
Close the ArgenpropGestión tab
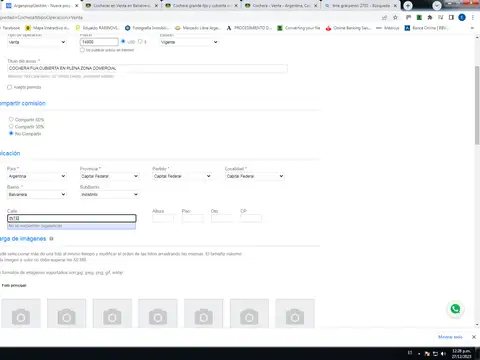[x=76, y=6]
